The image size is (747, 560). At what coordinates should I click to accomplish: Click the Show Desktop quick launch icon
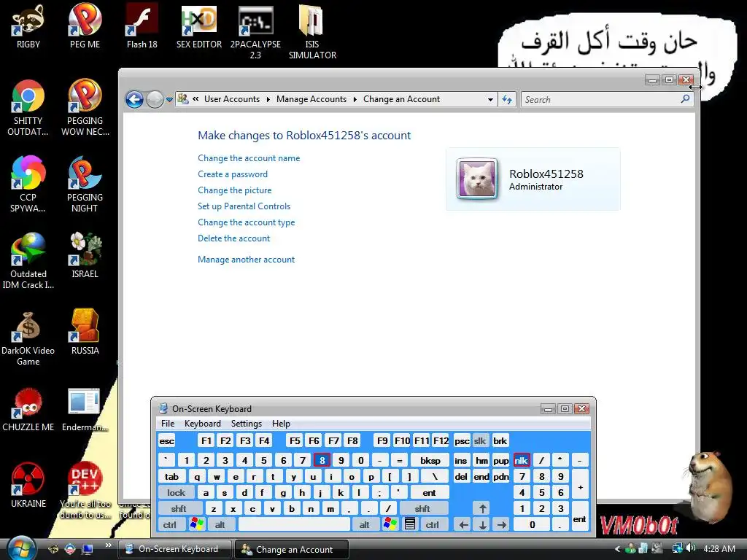click(88, 549)
